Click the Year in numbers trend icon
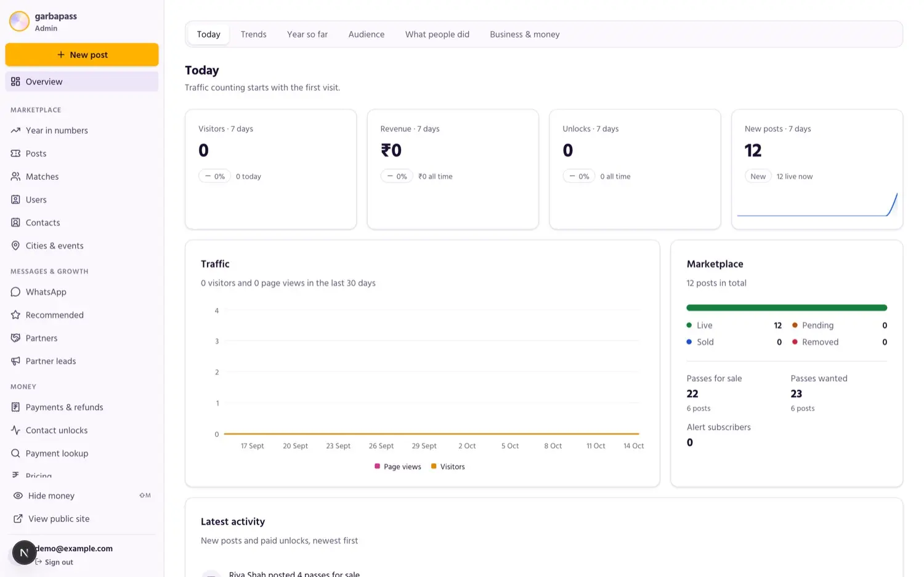This screenshot has width=924, height=577. click(15, 131)
